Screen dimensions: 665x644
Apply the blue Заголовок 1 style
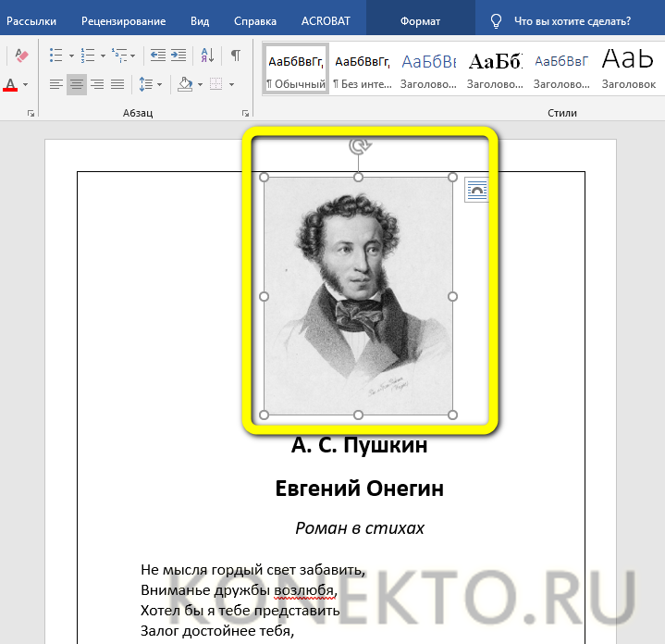pyautogui.click(x=428, y=68)
